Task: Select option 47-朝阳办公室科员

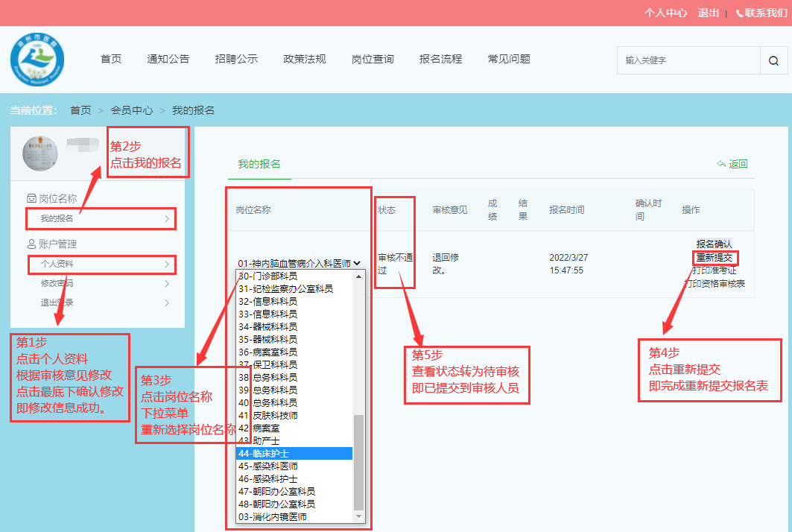Action: 294,492
